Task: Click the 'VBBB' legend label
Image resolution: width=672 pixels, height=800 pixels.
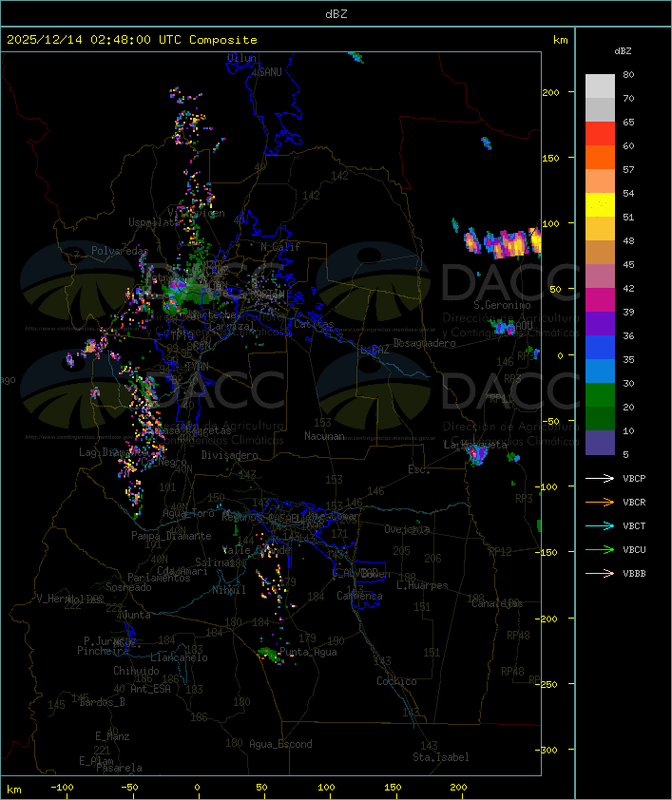Action: click(634, 574)
